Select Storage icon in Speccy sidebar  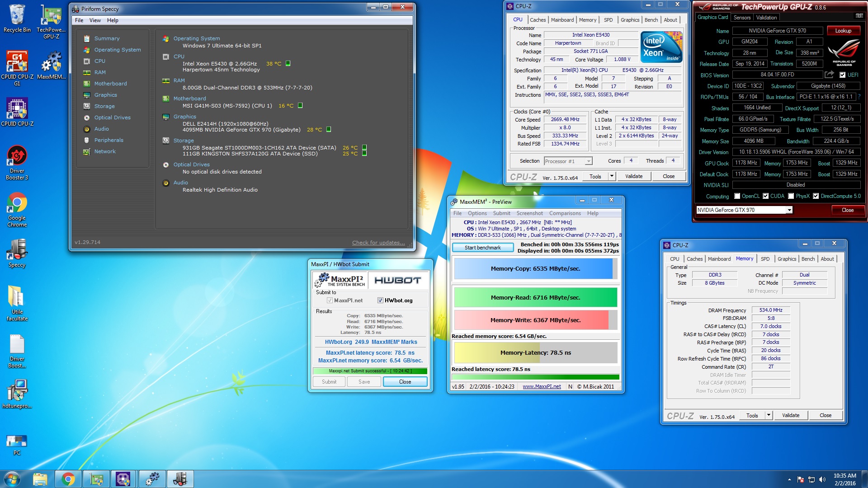[87, 106]
